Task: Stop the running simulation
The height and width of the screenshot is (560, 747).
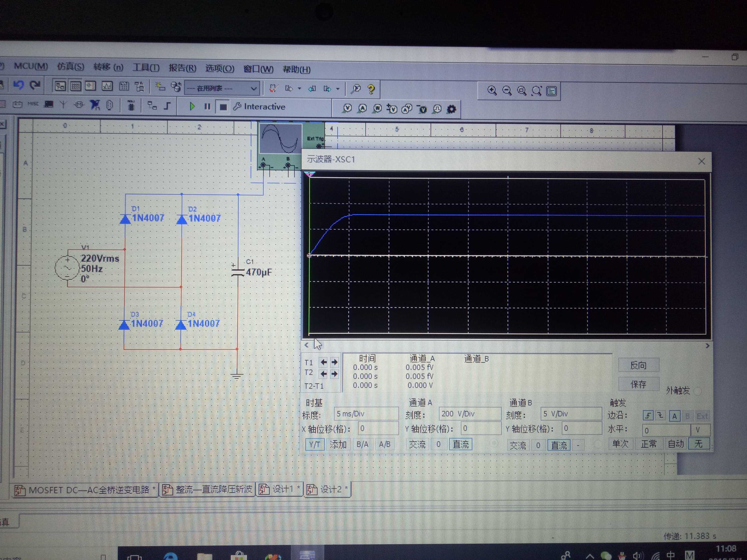Action: (223, 107)
